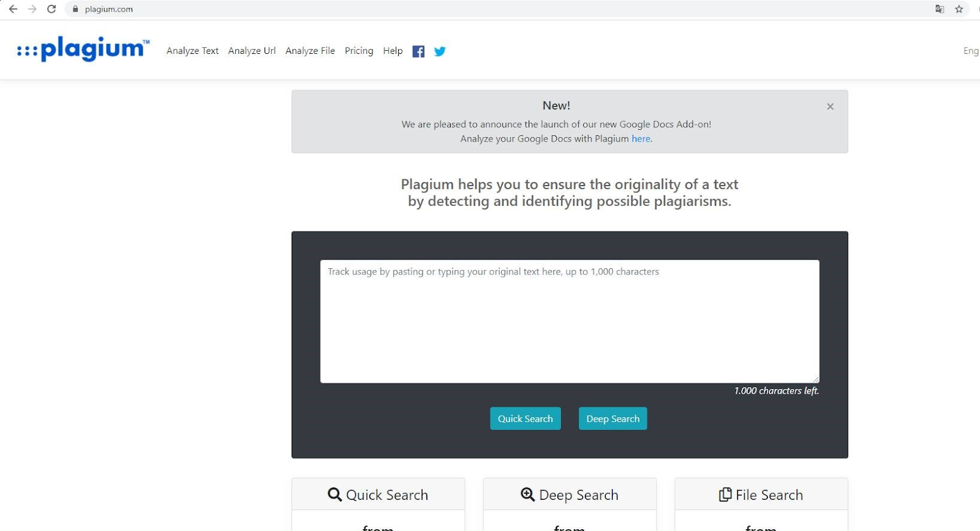Click the teal Quick Search button
The width and height of the screenshot is (980, 531).
pyautogui.click(x=526, y=419)
